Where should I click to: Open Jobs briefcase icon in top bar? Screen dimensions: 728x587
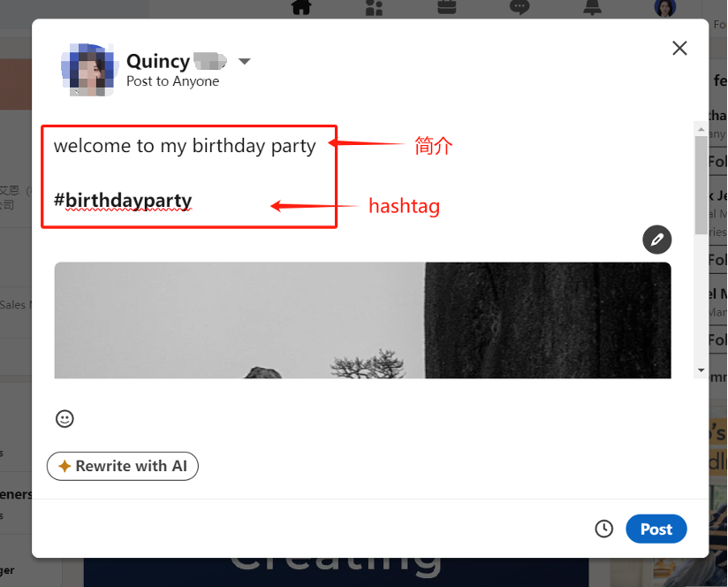click(447, 7)
